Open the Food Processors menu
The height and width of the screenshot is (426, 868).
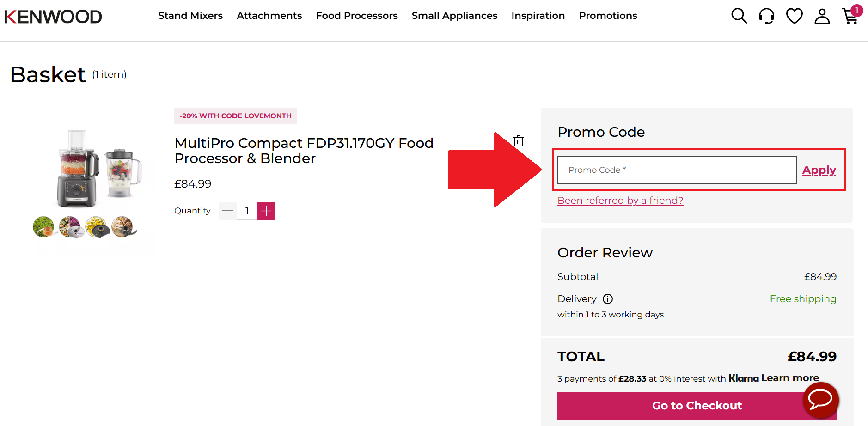pos(356,15)
